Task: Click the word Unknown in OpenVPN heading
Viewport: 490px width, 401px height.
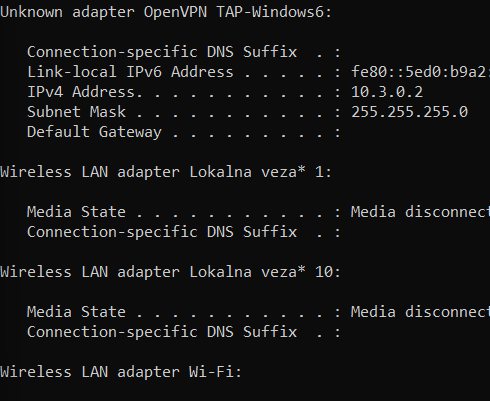Action: (x=31, y=12)
